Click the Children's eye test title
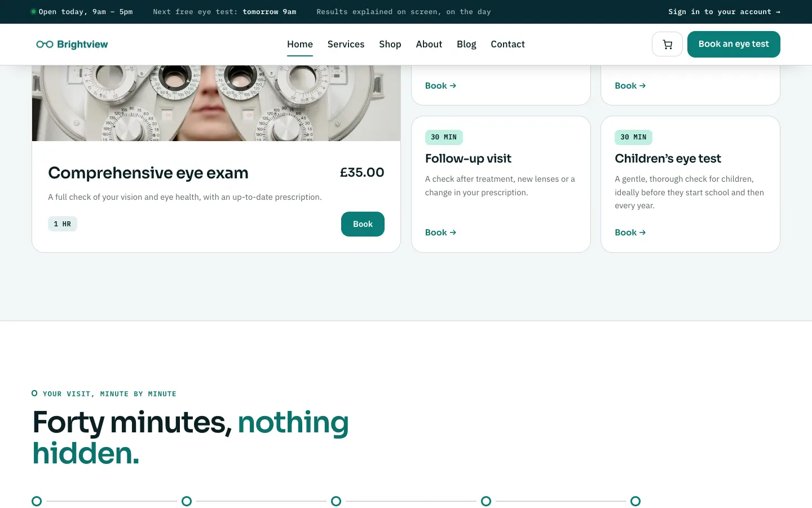This screenshot has width=812, height=508. click(668, 159)
